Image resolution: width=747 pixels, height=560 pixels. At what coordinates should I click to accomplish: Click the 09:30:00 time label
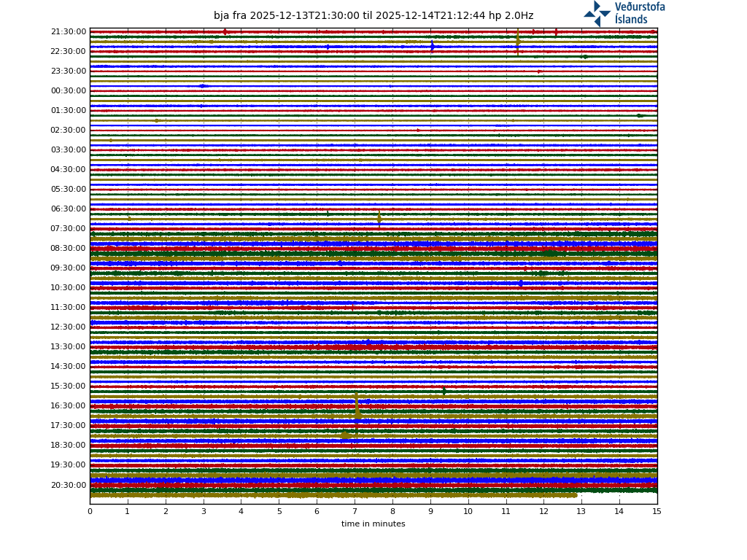(69, 268)
